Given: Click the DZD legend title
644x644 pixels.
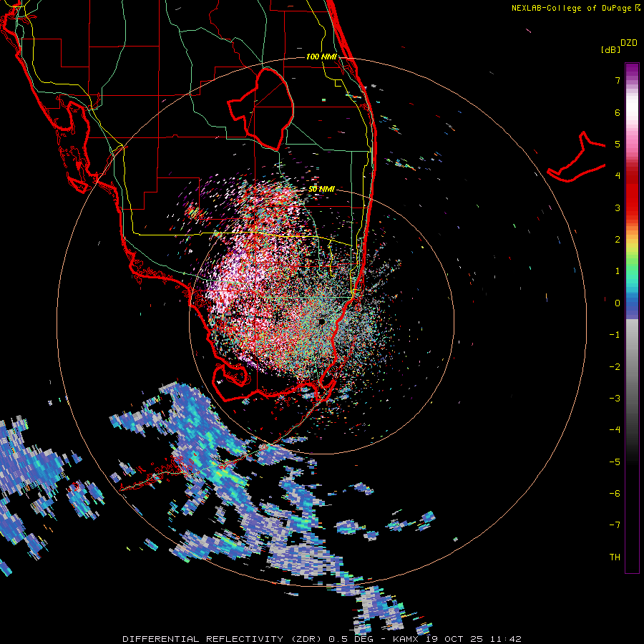Looking at the screenshot, I should click(x=629, y=43).
